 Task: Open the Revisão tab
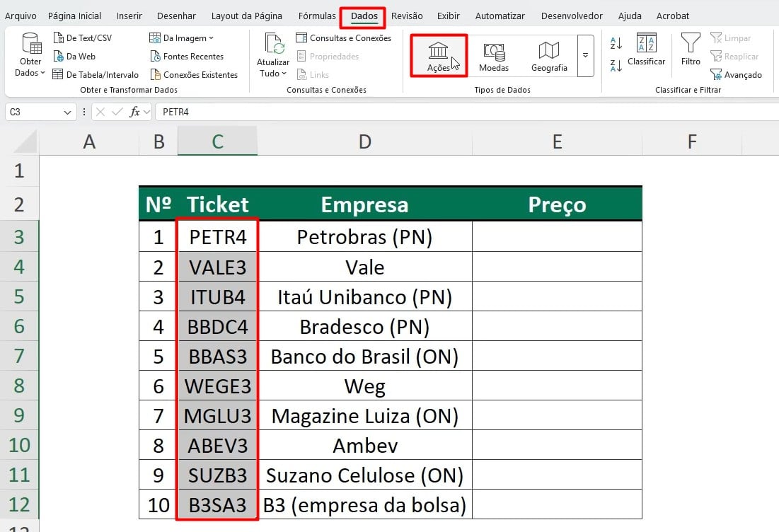[407, 16]
